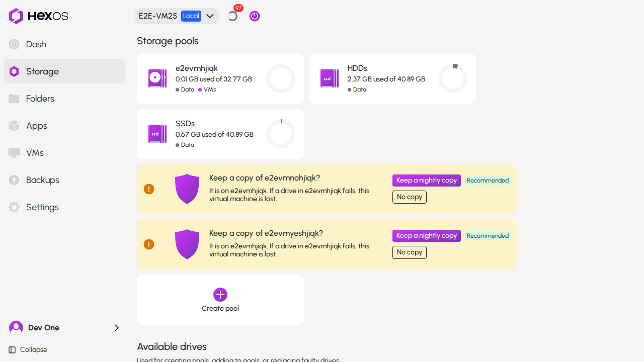The image size is (644, 362).
Task: Click the SSDs usage ring chart
Action: coord(281,134)
